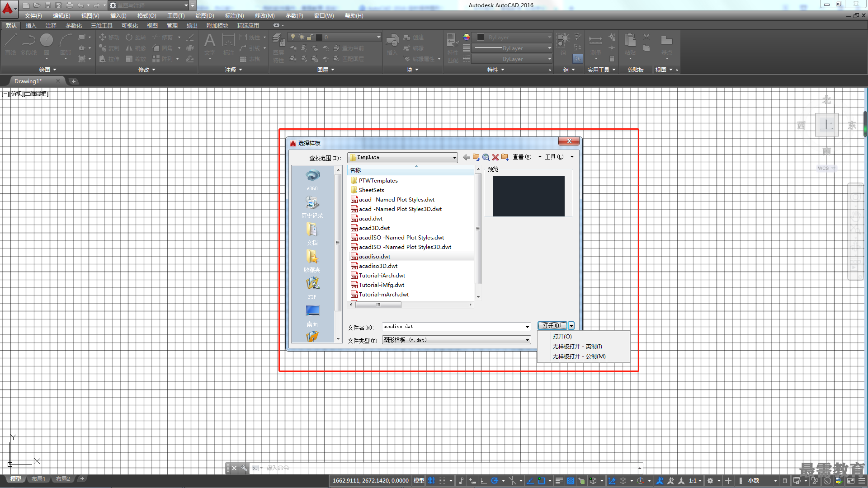
Task: Open the workspace selector dropdown in title bar
Action: (x=186, y=5)
